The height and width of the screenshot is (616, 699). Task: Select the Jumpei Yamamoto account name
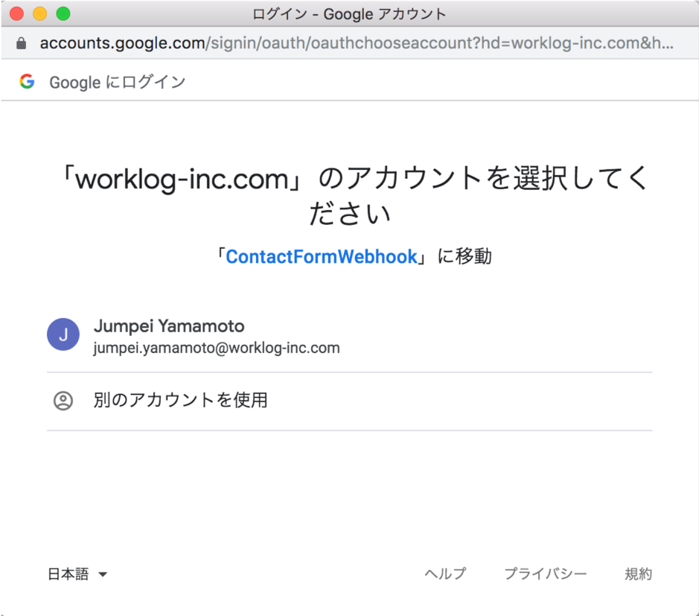click(169, 326)
